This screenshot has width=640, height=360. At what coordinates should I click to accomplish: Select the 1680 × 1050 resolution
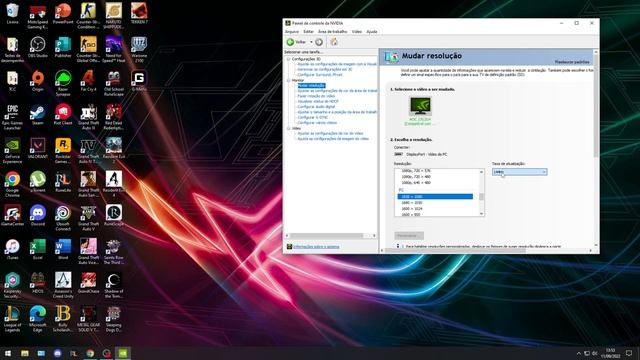point(435,202)
